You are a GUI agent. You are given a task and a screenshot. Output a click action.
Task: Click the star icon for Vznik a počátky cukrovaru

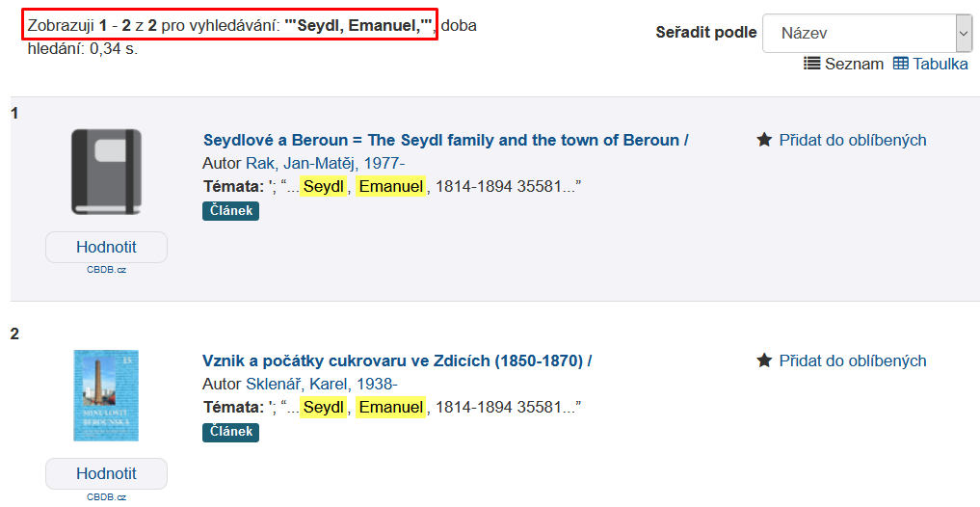pos(764,360)
